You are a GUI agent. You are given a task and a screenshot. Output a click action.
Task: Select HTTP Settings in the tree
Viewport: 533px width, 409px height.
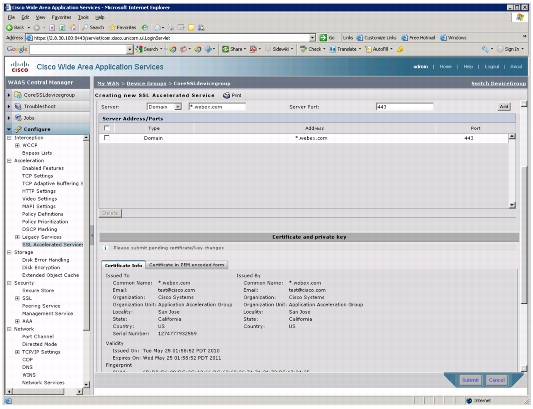[38, 191]
